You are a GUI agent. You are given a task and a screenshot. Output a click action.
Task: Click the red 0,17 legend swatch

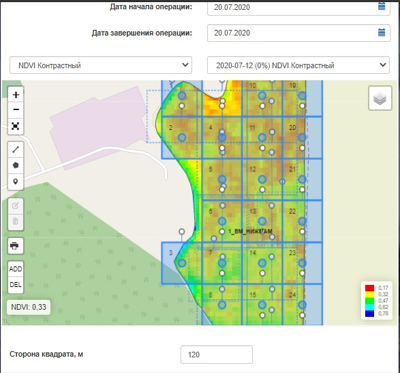369,288
